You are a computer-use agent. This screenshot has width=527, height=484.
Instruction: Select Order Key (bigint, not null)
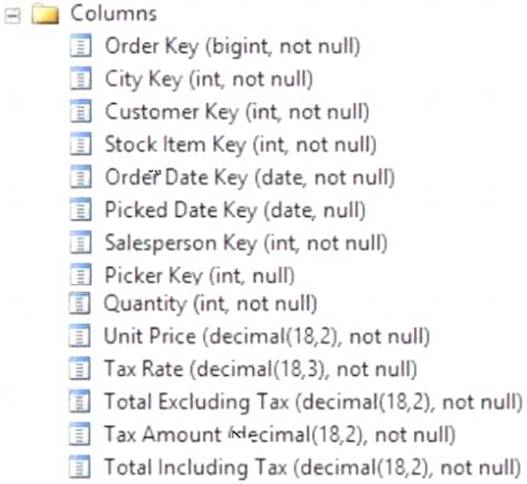(233, 46)
